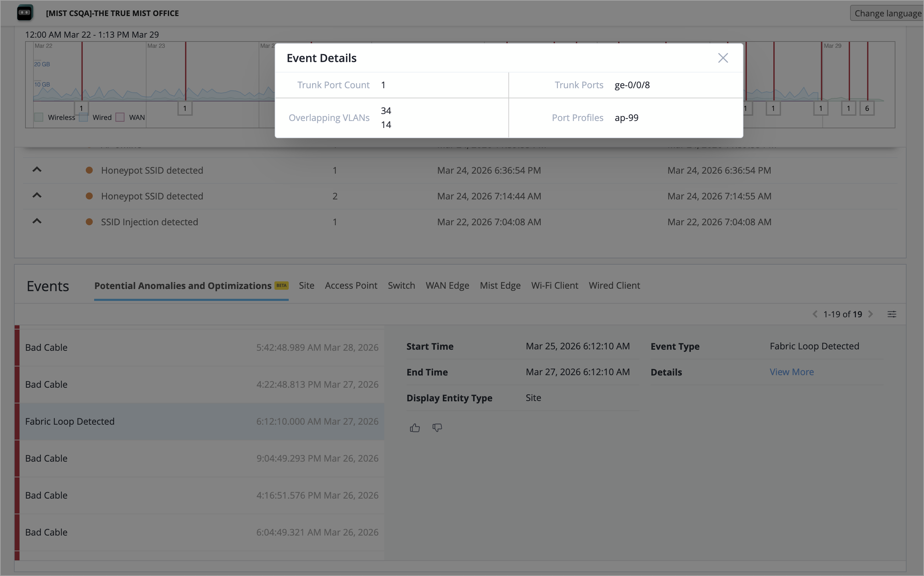Click the thumbs down feedback icon
The image size is (924, 576).
[437, 428]
